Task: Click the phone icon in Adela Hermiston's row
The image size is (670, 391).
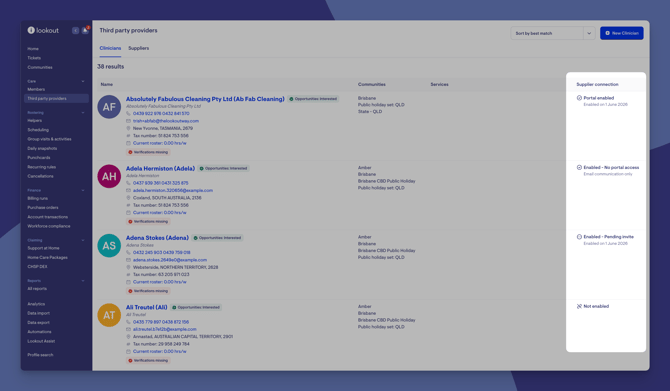Action: click(x=128, y=183)
